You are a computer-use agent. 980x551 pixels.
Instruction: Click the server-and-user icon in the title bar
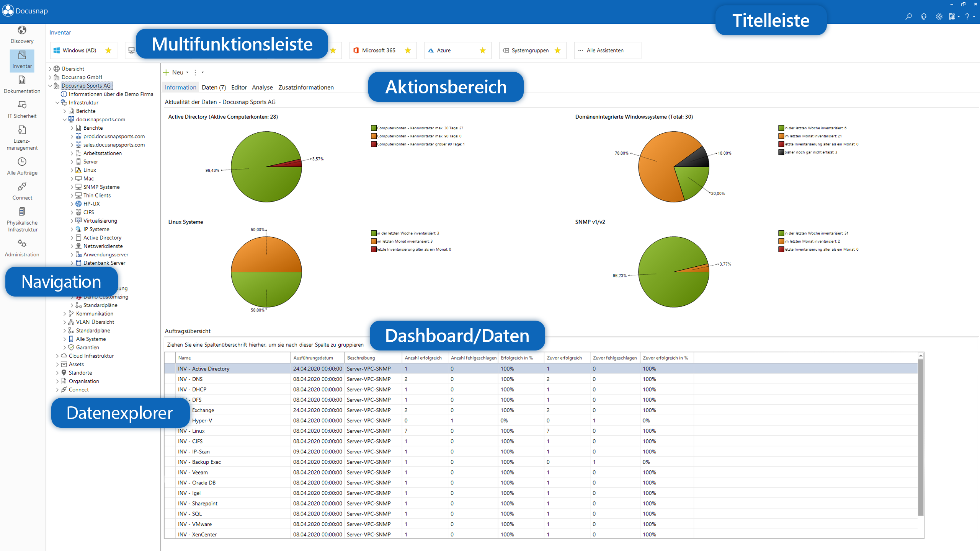(952, 16)
